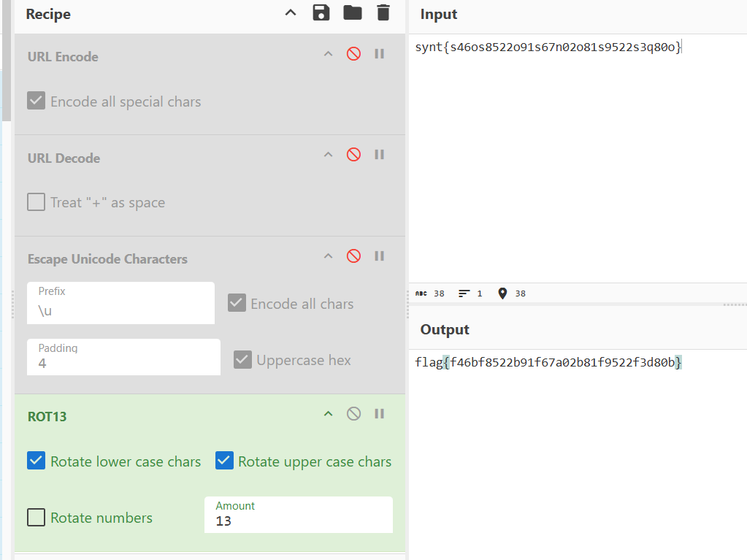Image resolution: width=747 pixels, height=560 pixels.
Task: Click inside the Input text area
Action: 577,161
